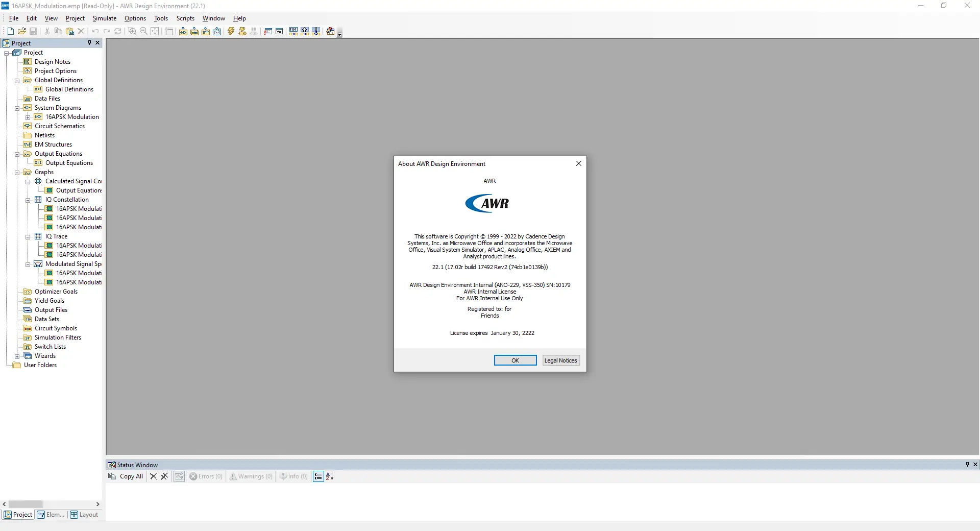
Task: Click OK in About dialog
Action: [x=515, y=360]
